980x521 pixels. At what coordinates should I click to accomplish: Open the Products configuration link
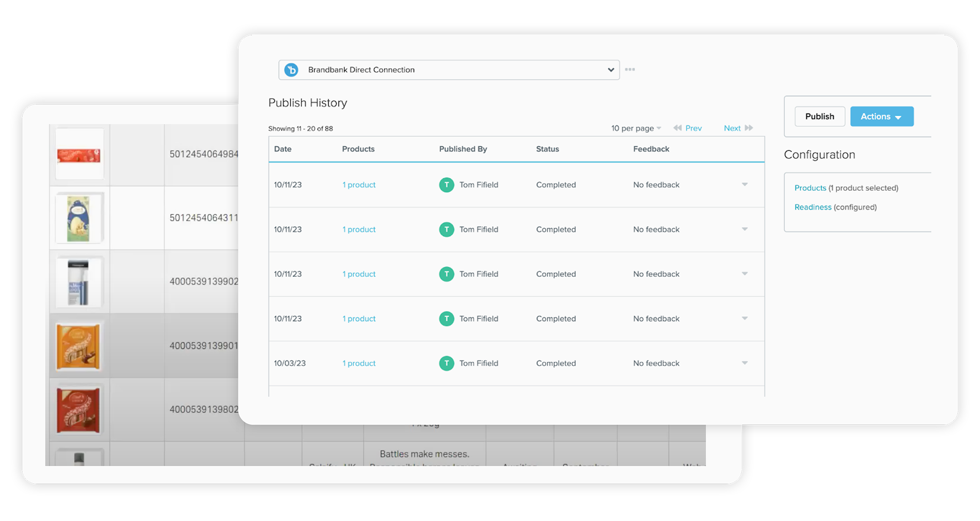click(810, 188)
